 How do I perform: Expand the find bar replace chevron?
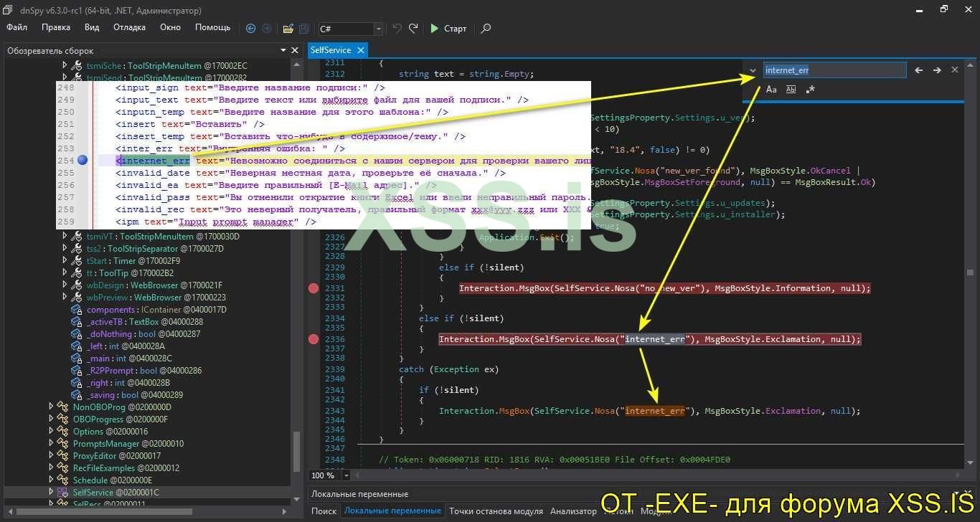pos(753,70)
